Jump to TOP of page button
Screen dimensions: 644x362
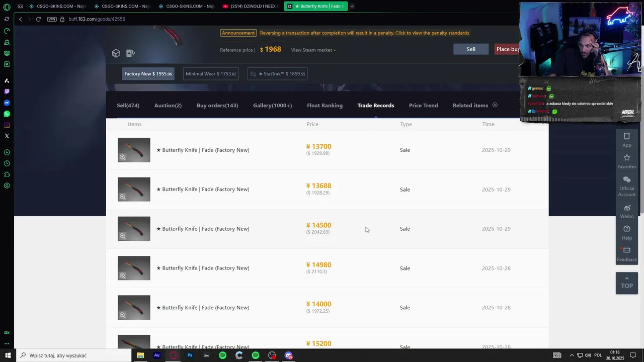tap(627, 283)
